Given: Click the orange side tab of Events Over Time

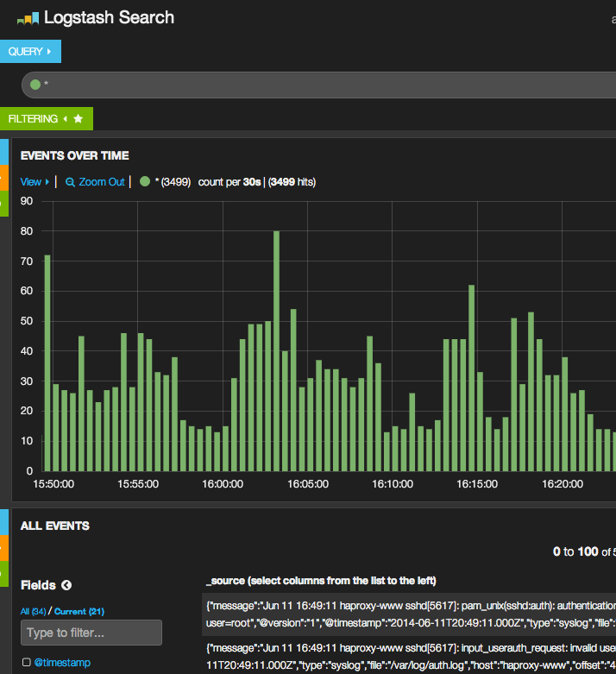Looking at the screenshot, I should 3,178.
